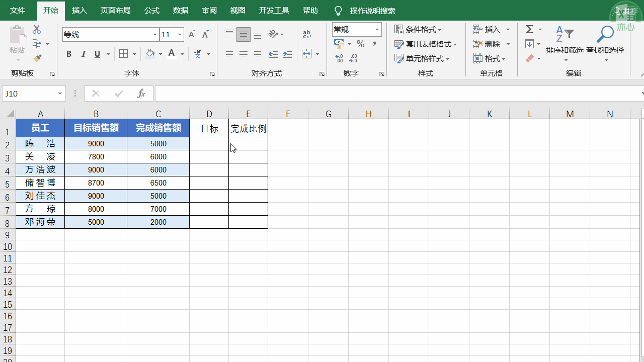Open the Name Box dropdown arrow
This screenshot has width=644, height=362.
[60, 94]
